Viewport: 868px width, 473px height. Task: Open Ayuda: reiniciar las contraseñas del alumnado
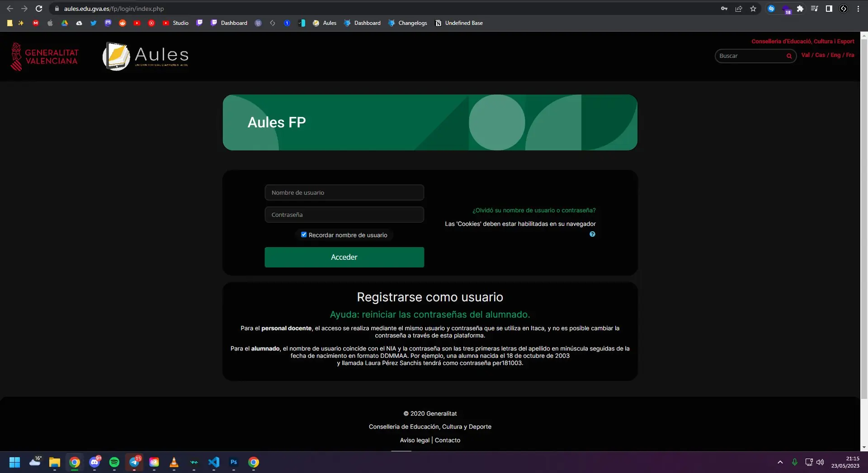430,314
